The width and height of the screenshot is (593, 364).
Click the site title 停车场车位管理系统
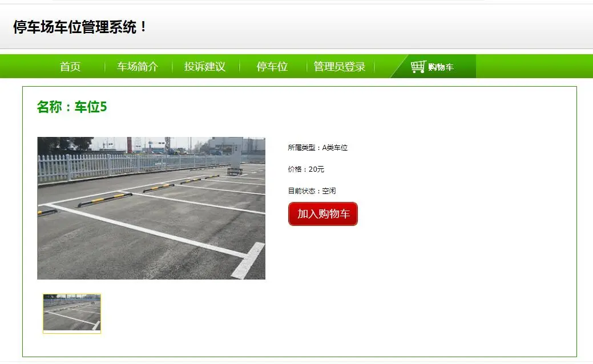point(80,27)
